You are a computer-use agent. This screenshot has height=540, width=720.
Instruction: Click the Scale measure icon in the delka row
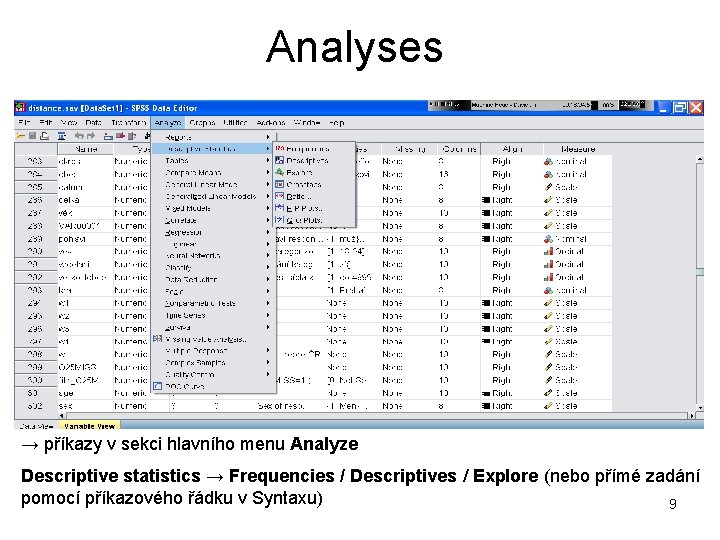[548, 200]
